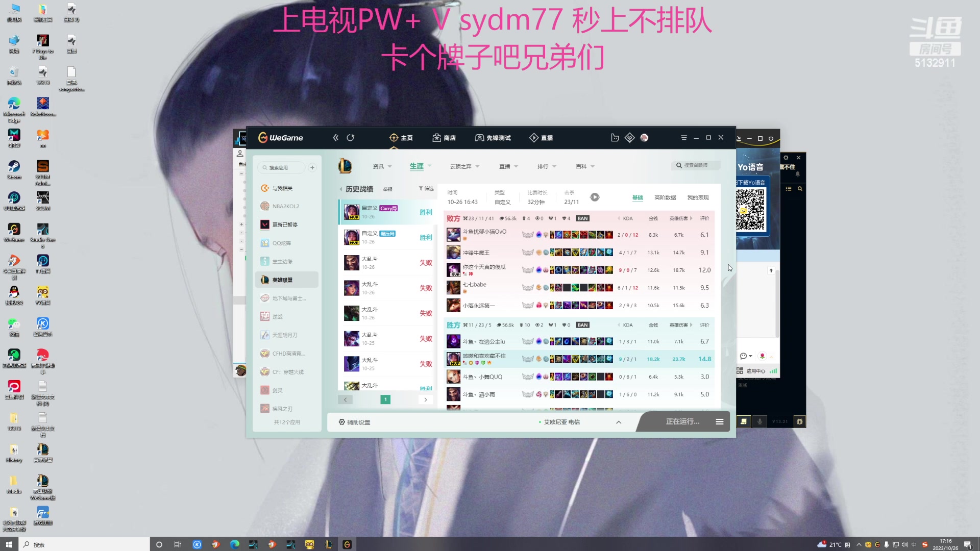Open the download manager icon in WeGame titlebar
This screenshot has height=551, width=980.
pos(629,137)
